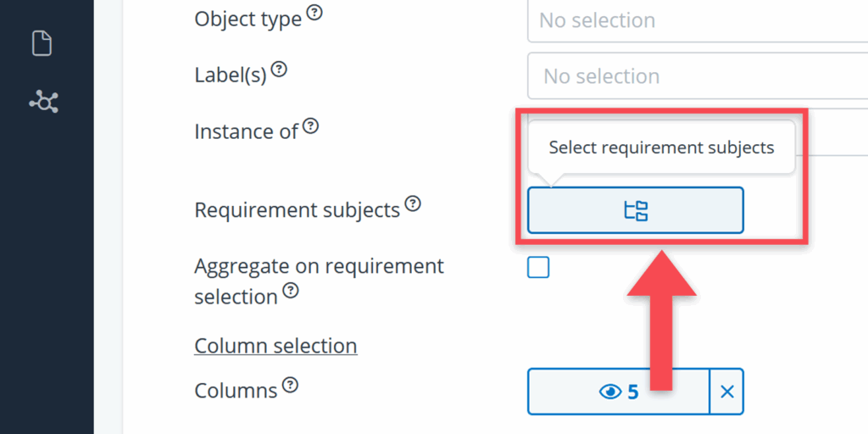868x434 pixels.
Task: Click help icon next to Columns
Action: tap(290, 385)
